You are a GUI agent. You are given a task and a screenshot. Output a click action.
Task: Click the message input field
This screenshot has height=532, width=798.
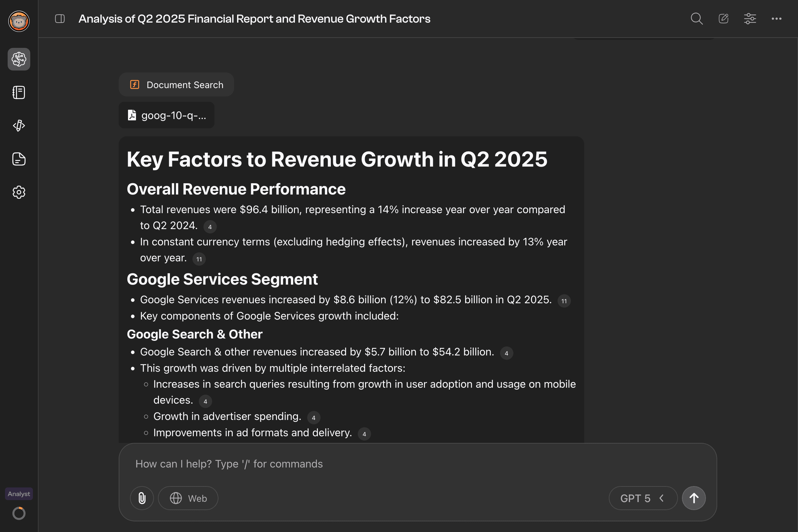click(x=418, y=464)
